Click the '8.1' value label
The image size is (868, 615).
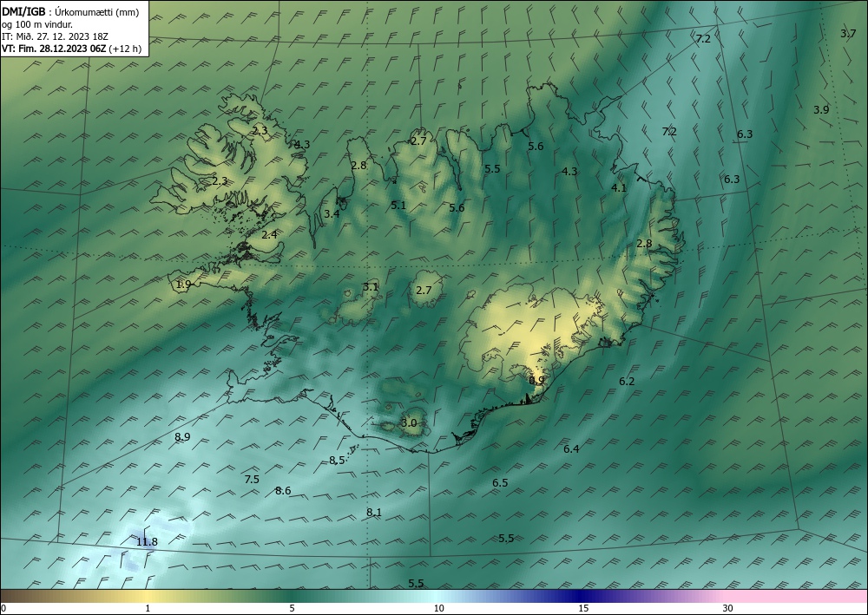373,513
